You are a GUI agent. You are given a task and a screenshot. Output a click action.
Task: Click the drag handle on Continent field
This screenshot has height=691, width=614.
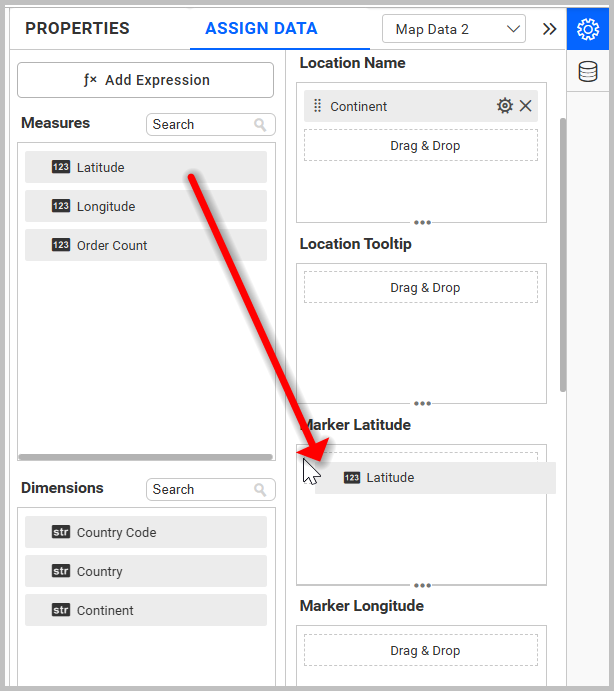(318, 106)
